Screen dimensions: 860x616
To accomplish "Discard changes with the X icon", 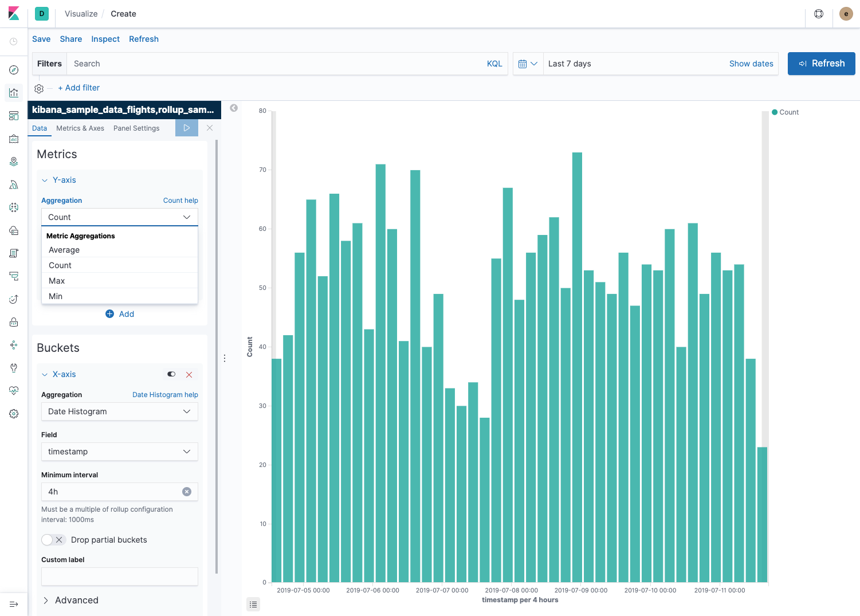I will 210,128.
